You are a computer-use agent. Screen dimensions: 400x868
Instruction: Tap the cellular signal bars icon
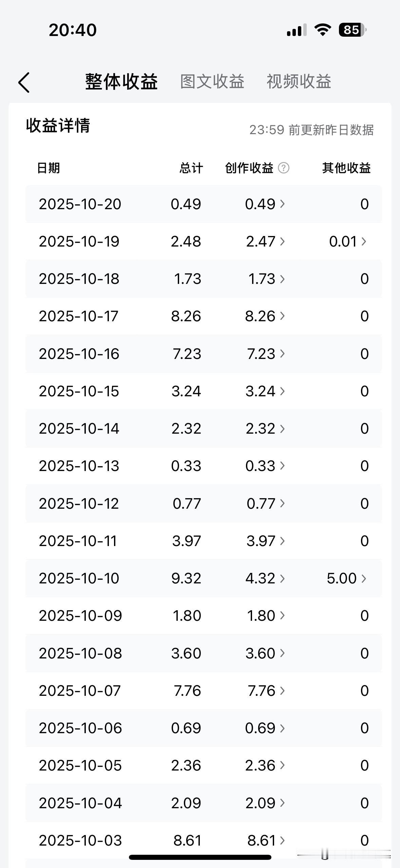tap(297, 30)
